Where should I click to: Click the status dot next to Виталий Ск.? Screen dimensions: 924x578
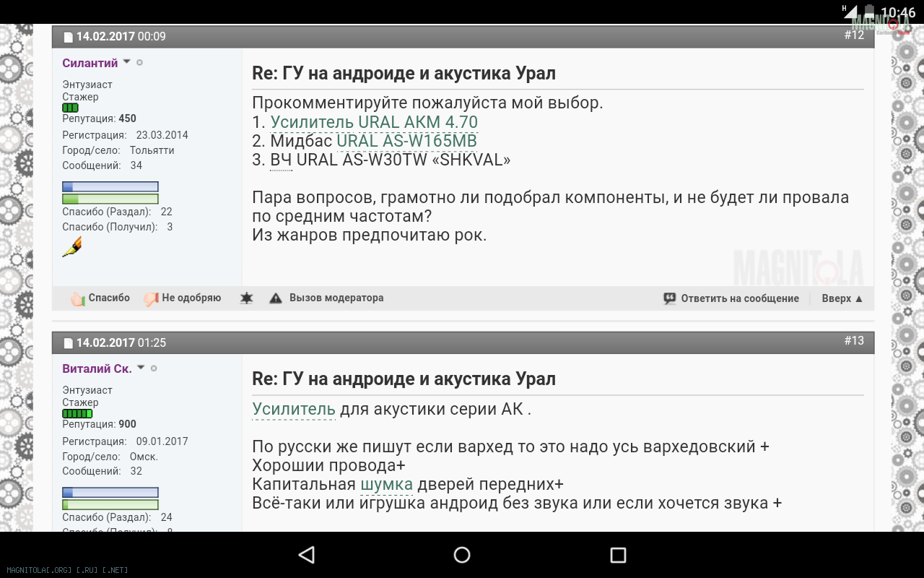click(154, 368)
